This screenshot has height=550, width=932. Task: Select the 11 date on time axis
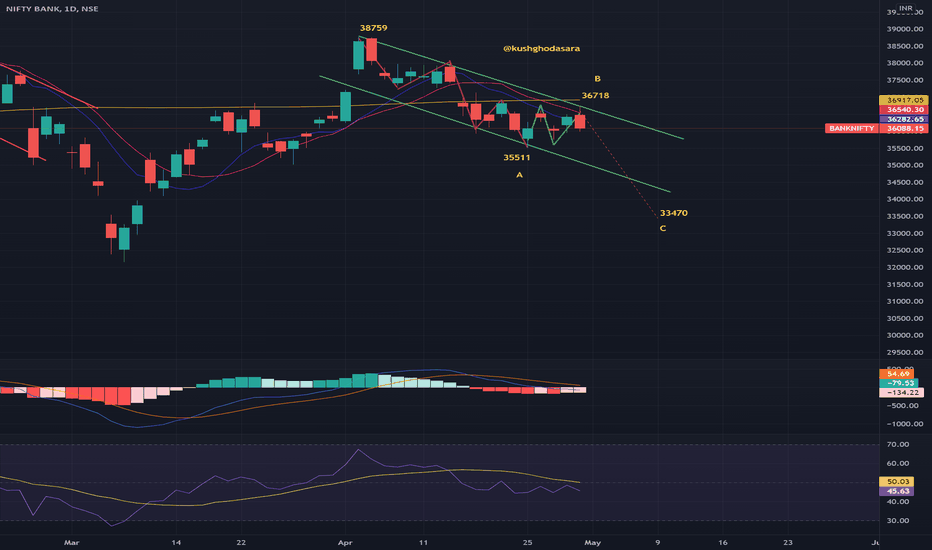point(423,542)
